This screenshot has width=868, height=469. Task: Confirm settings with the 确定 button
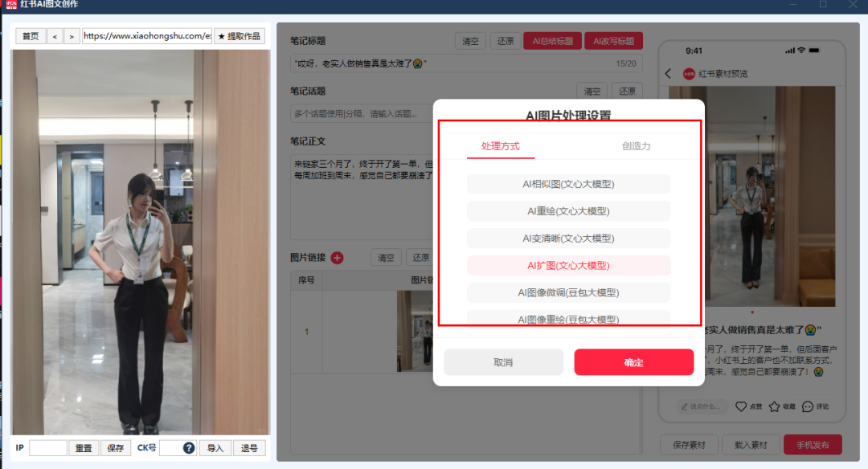[634, 362]
